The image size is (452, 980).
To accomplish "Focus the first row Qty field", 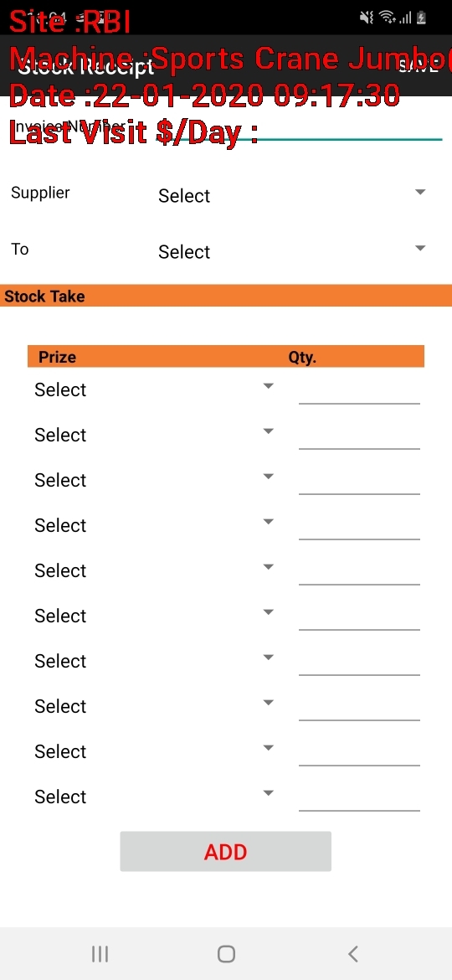I will (x=359, y=390).
